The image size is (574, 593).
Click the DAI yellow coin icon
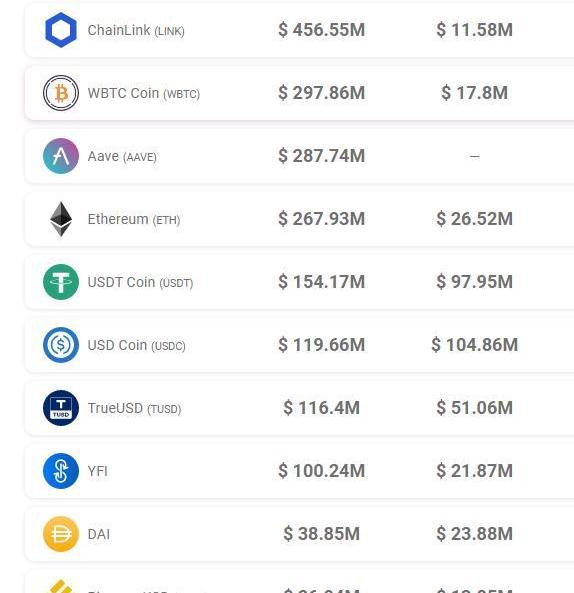click(61, 534)
